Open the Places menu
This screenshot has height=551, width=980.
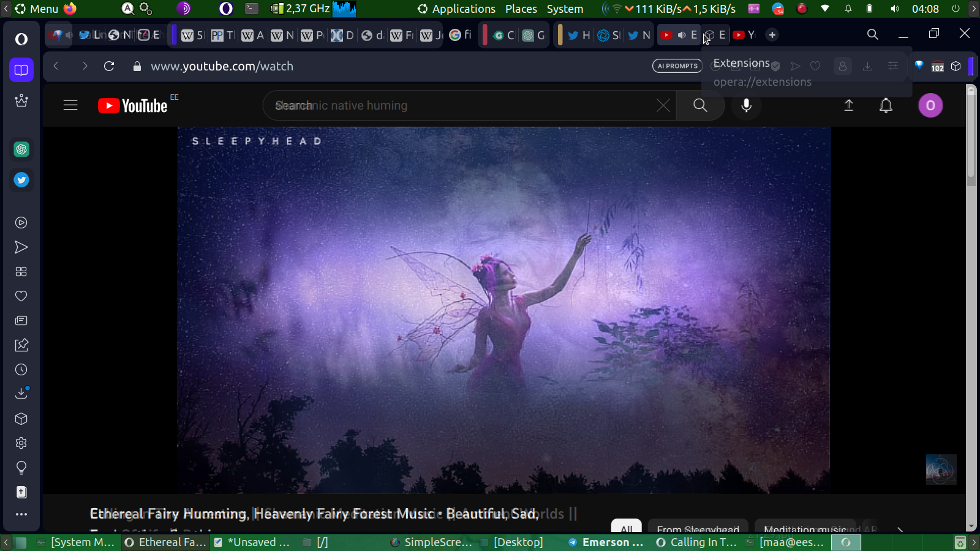click(521, 9)
